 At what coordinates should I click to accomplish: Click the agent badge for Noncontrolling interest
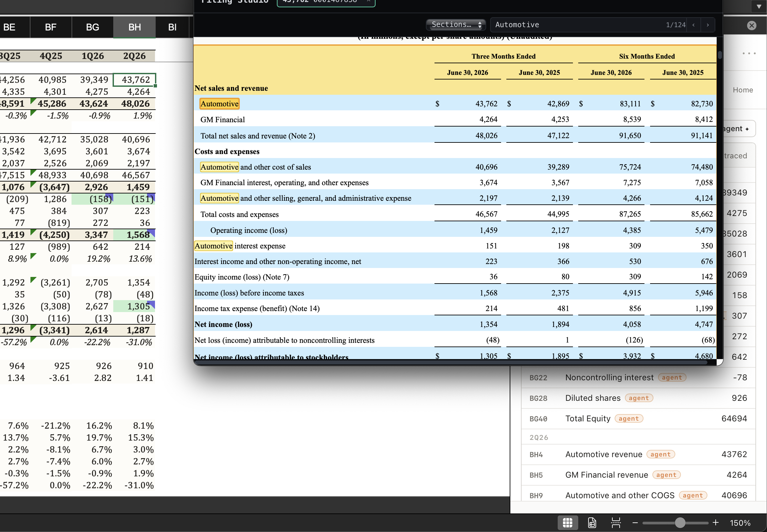(x=672, y=378)
